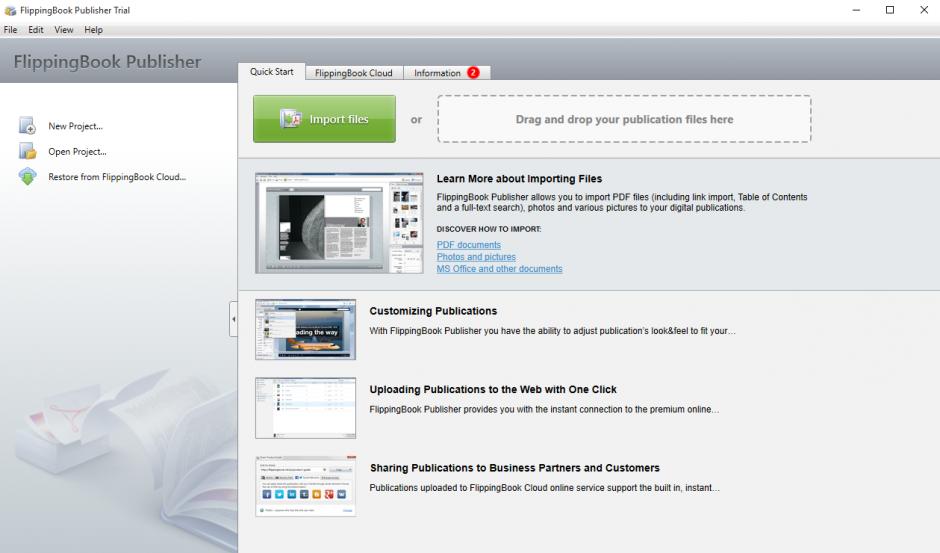940x553 pixels.
Task: Open MS Office and other documents link
Action: [499, 269]
